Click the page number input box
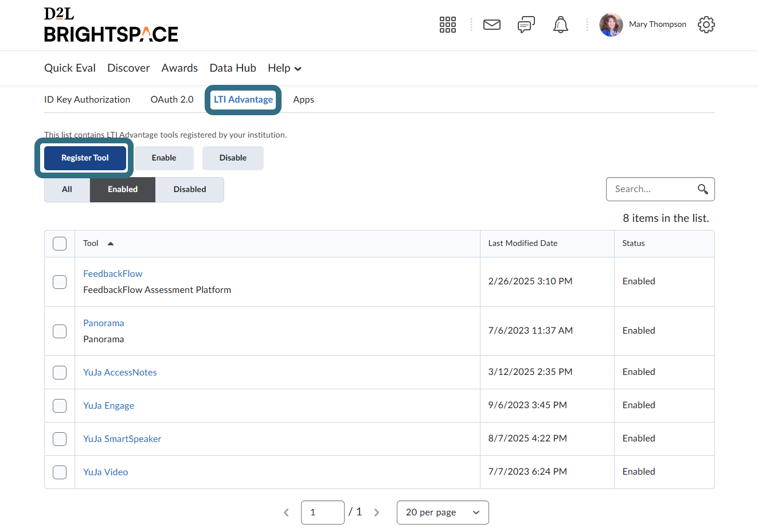Viewport: 758px width, 532px height. (x=323, y=513)
